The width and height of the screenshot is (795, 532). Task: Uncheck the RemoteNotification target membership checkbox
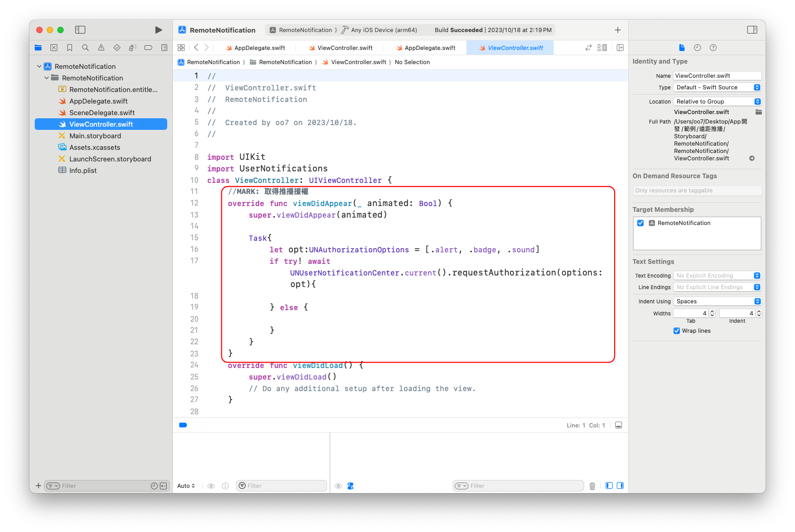(640, 223)
